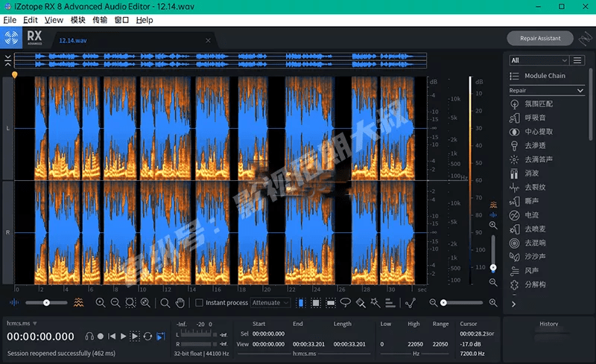Image resolution: width=596 pixels, height=364 pixels.
Task: Click the zoom out icon
Action: tap(115, 302)
